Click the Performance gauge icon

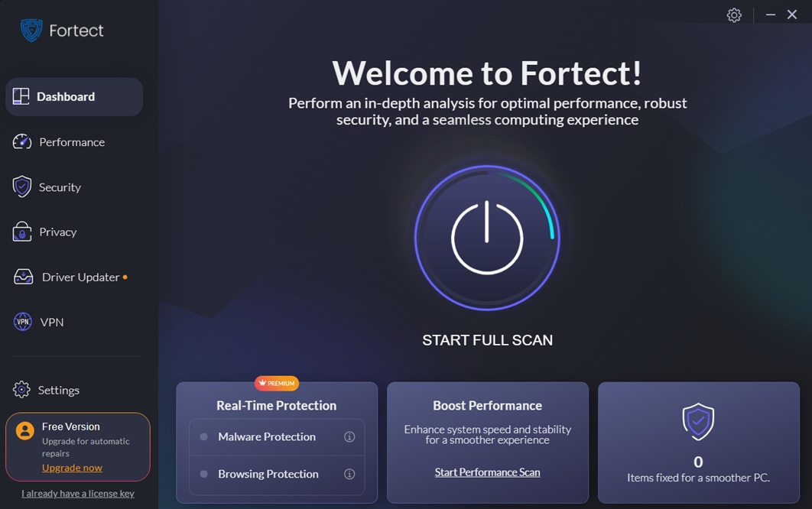(21, 141)
